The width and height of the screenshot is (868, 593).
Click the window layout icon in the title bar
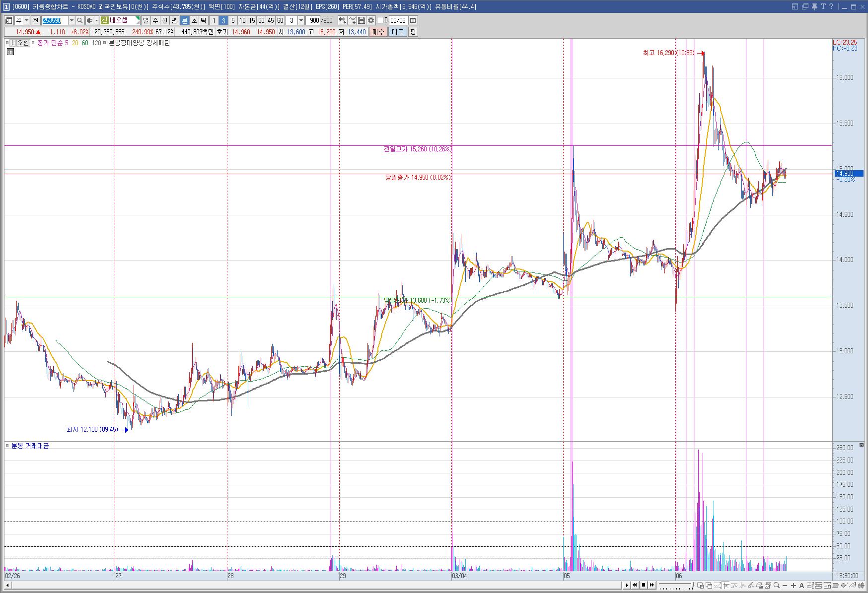pyautogui.click(x=795, y=6)
